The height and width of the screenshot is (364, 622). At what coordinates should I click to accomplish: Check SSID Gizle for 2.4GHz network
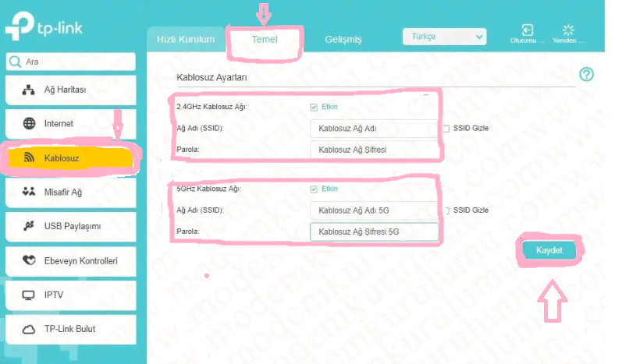point(446,129)
